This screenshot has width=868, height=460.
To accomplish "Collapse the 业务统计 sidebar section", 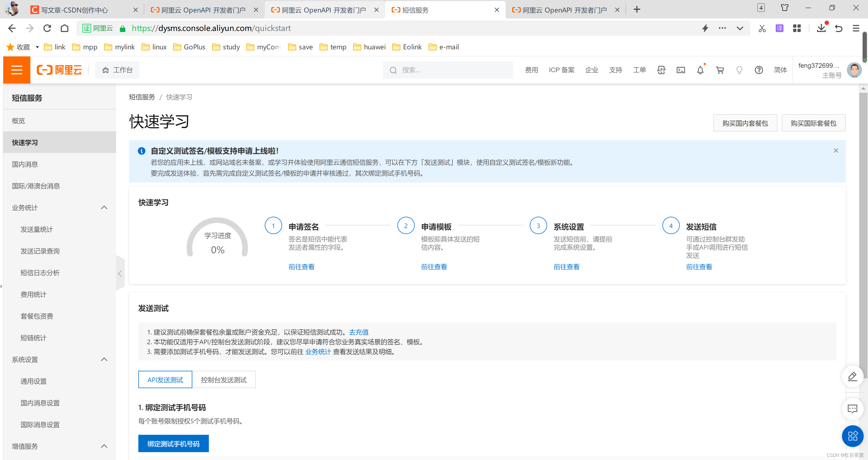I will tap(104, 207).
